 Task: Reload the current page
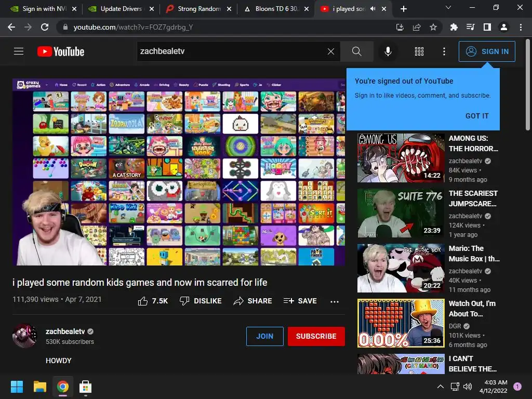pyautogui.click(x=45, y=27)
